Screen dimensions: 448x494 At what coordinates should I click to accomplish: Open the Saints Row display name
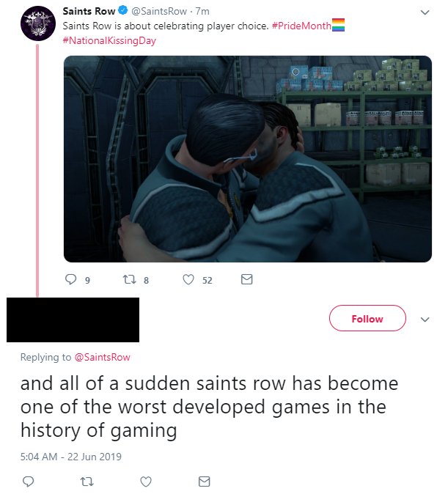pos(89,11)
